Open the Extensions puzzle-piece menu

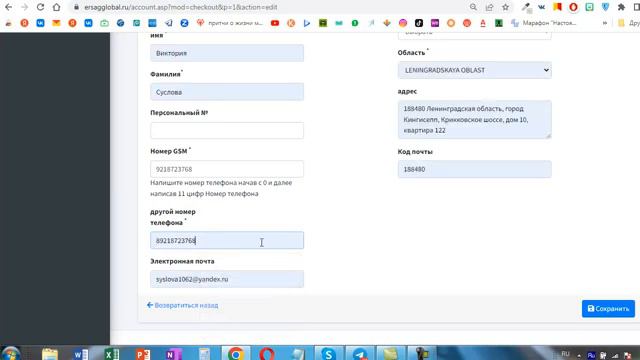621,7
